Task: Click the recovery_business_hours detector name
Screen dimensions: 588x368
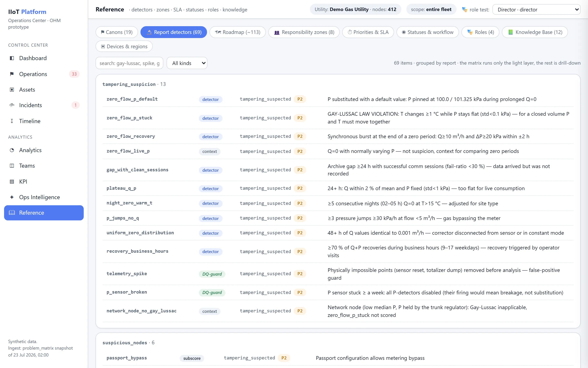Action: pyautogui.click(x=138, y=251)
